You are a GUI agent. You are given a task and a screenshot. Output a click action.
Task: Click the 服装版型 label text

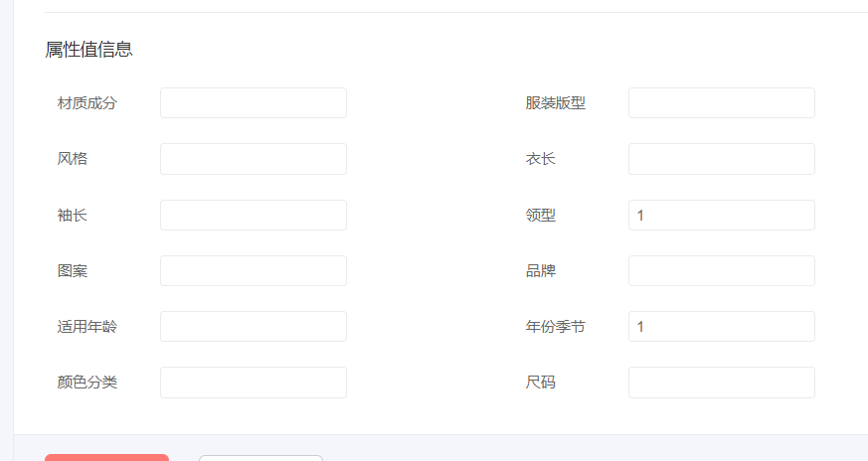[x=555, y=103]
